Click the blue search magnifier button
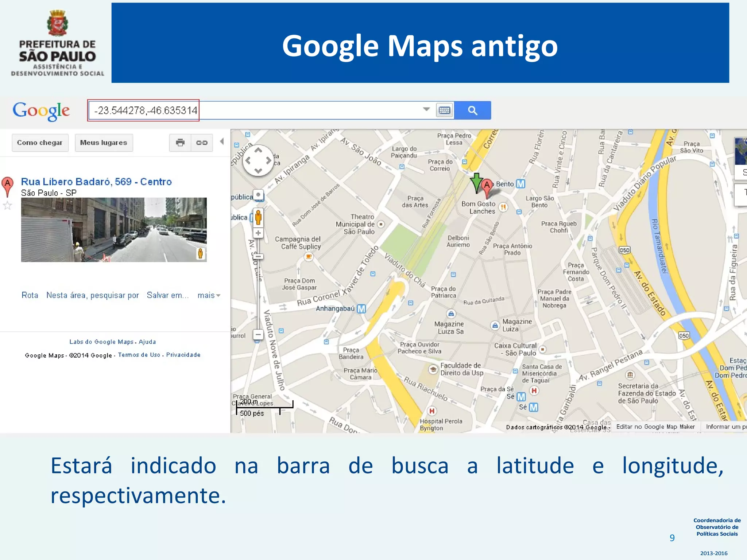This screenshot has height=560, width=747. tap(472, 110)
